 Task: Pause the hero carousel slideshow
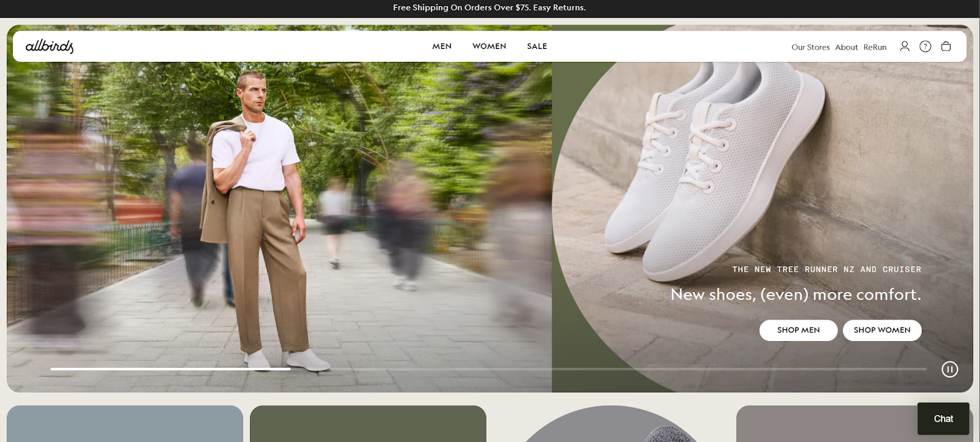(x=949, y=369)
